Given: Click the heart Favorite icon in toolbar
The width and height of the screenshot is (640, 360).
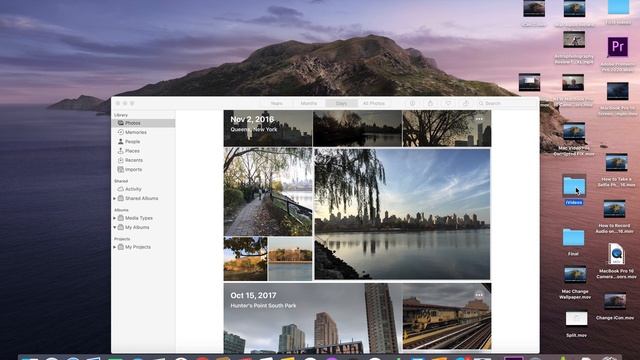Looking at the screenshot, I should point(448,103).
